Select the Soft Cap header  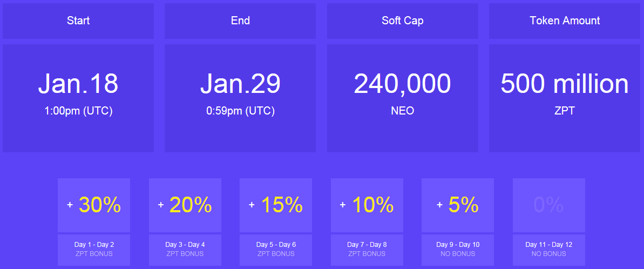(403, 21)
